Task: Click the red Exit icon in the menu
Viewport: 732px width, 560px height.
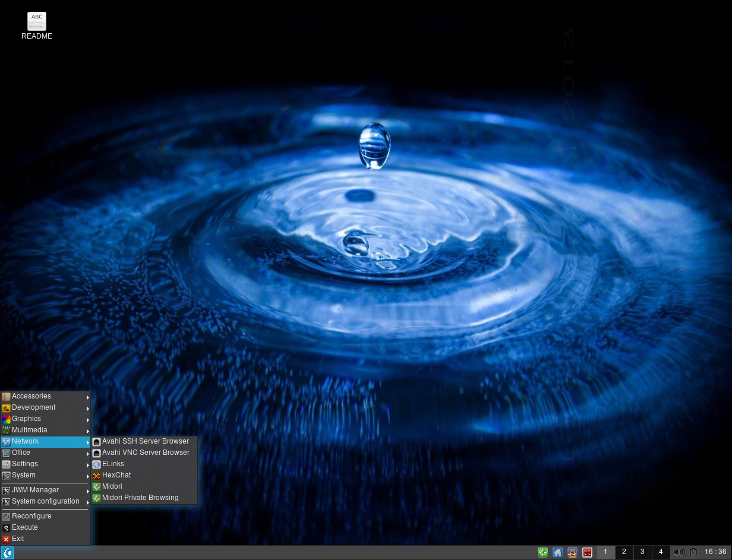Action: click(6, 539)
